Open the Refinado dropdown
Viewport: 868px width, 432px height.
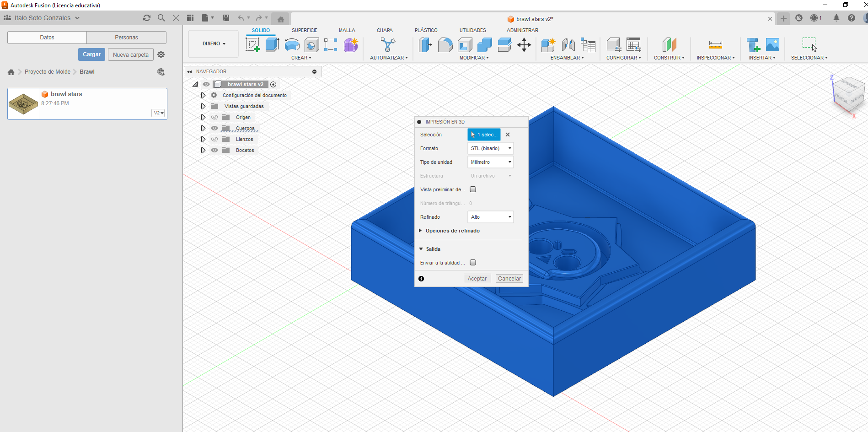(x=490, y=217)
